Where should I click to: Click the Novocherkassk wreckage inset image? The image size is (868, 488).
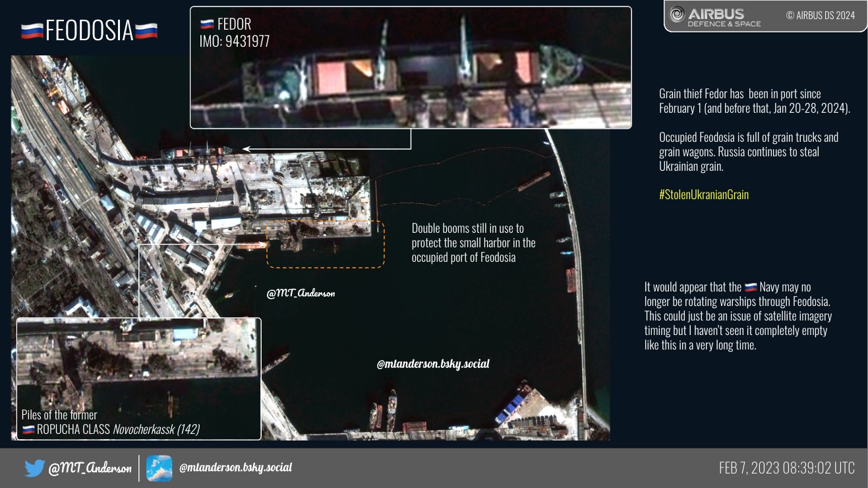(138, 369)
